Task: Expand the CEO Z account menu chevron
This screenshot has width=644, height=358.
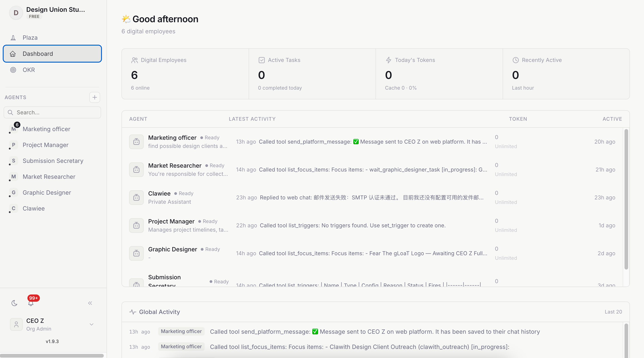Action: [92, 324]
